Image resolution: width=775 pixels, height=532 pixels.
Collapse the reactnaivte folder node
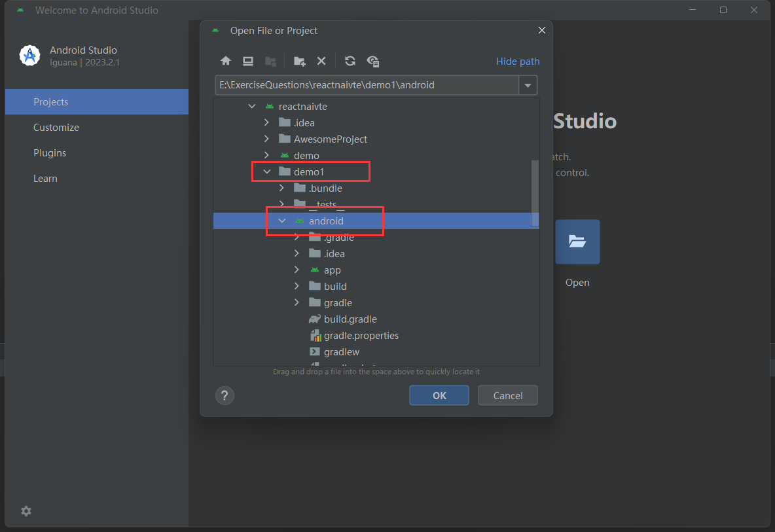(x=251, y=106)
